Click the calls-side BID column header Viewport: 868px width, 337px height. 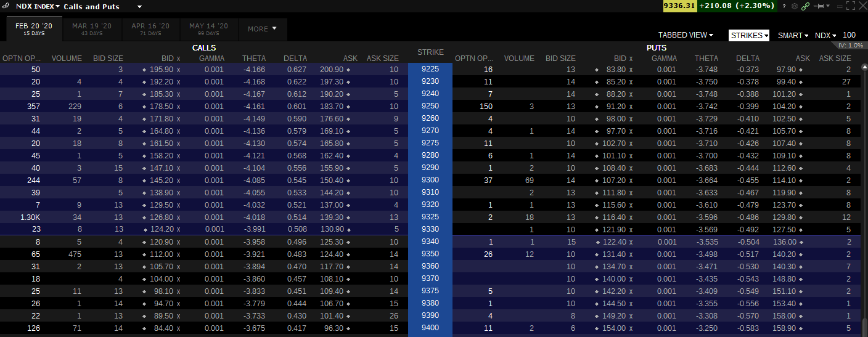pos(168,59)
